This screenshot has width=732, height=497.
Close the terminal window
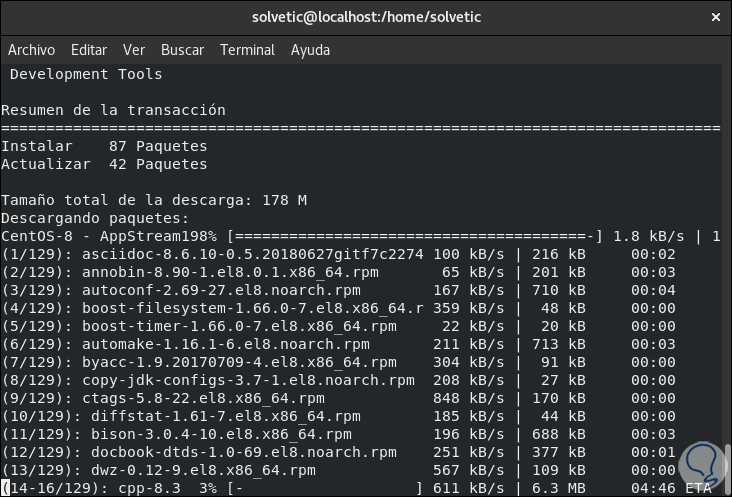[x=713, y=17]
